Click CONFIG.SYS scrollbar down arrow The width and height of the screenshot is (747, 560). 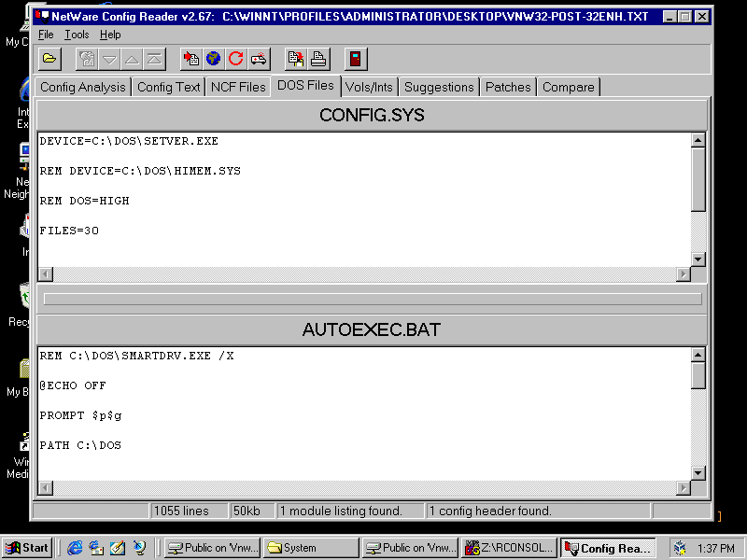pos(698,259)
